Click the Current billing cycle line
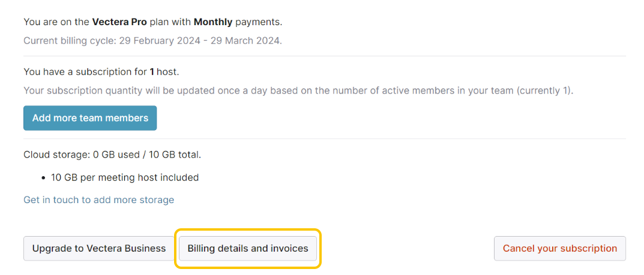The width and height of the screenshot is (644, 275). (153, 41)
